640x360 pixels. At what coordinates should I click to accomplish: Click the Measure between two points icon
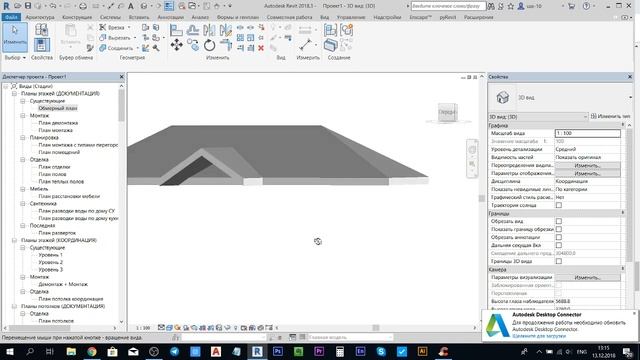pyautogui.click(x=306, y=44)
